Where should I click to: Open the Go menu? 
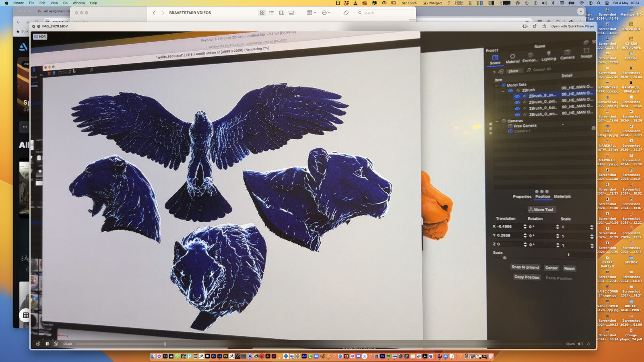click(65, 3)
